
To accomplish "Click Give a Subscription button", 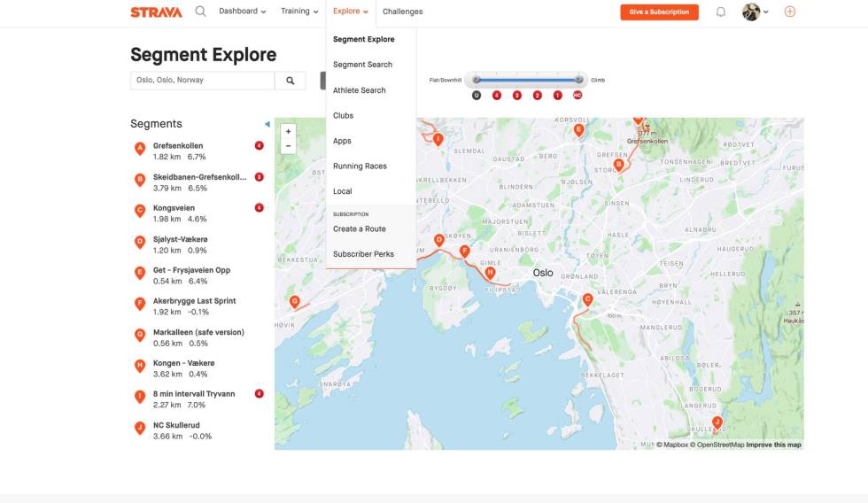I will [x=659, y=12].
